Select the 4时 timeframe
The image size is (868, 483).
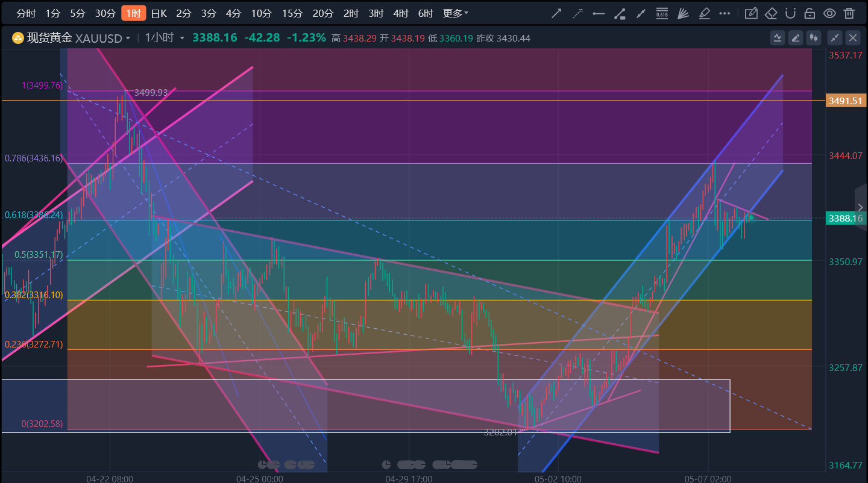pyautogui.click(x=400, y=13)
